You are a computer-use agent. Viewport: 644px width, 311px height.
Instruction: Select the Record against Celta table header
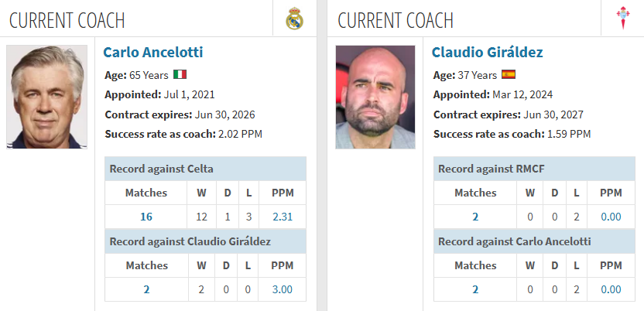coord(205,169)
